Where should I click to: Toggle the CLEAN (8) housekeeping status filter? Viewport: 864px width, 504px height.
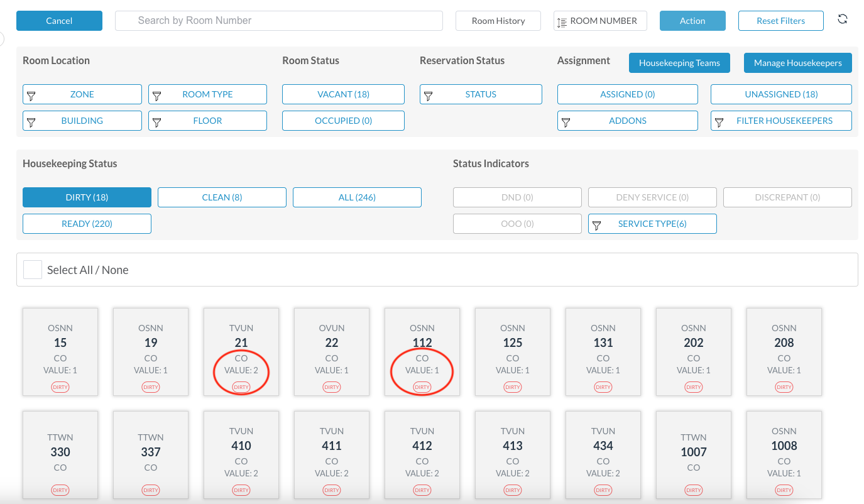(221, 197)
